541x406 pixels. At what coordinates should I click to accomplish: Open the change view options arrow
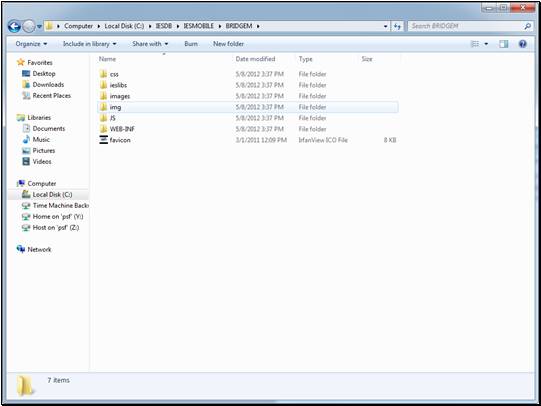click(486, 44)
